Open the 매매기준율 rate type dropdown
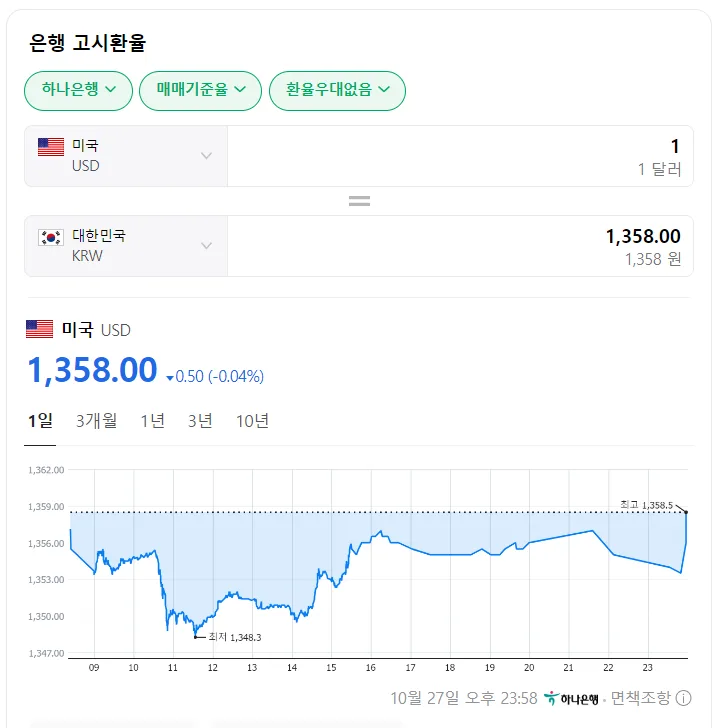Viewport: 717px width, 728px height. 200,91
